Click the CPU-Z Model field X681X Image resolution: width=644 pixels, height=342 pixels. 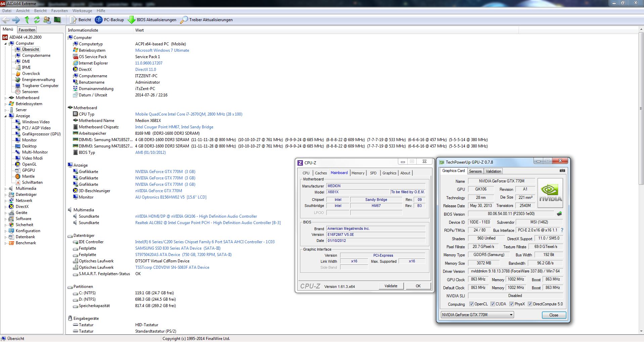pyautogui.click(x=358, y=192)
